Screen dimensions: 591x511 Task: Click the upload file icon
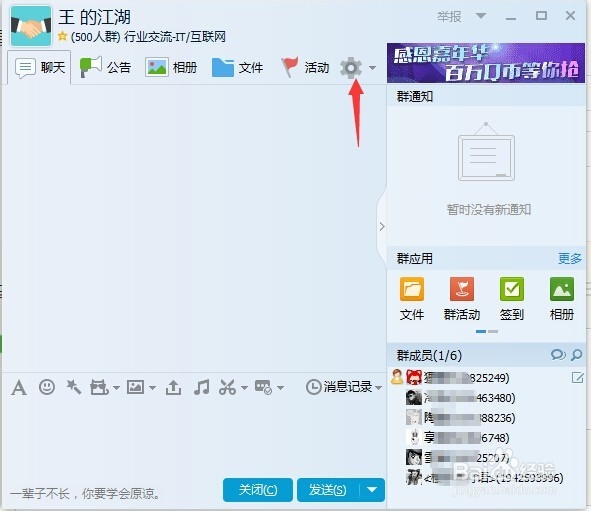coord(173,387)
